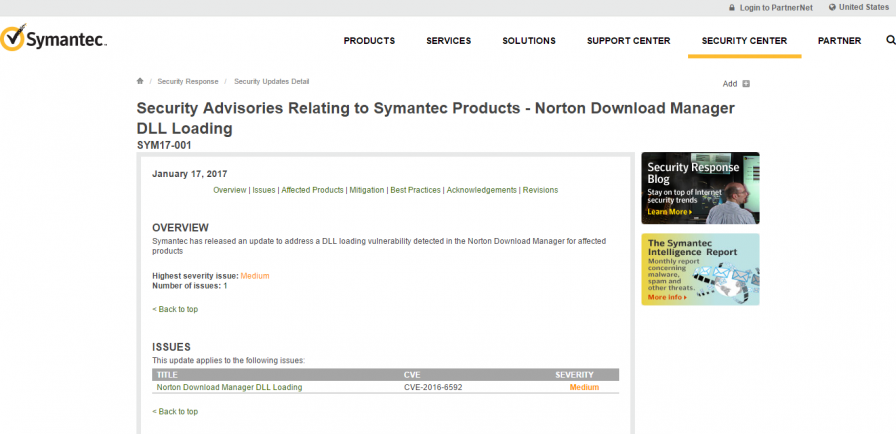
Task: Click the CVE column header
Action: click(x=412, y=375)
